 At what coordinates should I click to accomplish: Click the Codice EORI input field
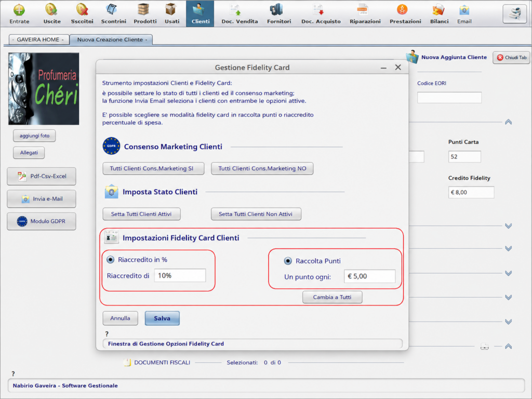click(449, 98)
